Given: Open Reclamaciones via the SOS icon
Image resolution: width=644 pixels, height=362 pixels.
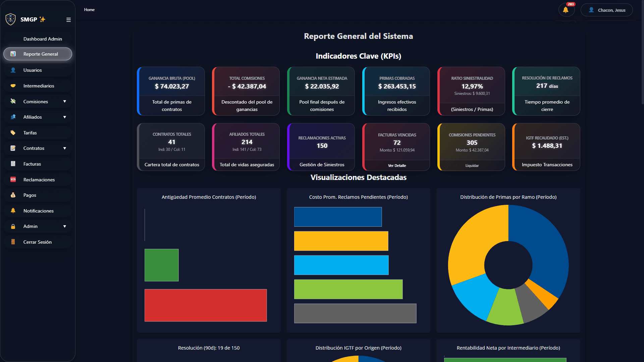Looking at the screenshot, I should [13, 179].
